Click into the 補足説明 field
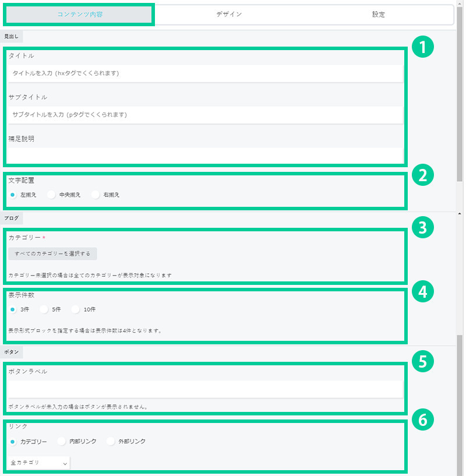The image size is (466, 476). [x=205, y=156]
